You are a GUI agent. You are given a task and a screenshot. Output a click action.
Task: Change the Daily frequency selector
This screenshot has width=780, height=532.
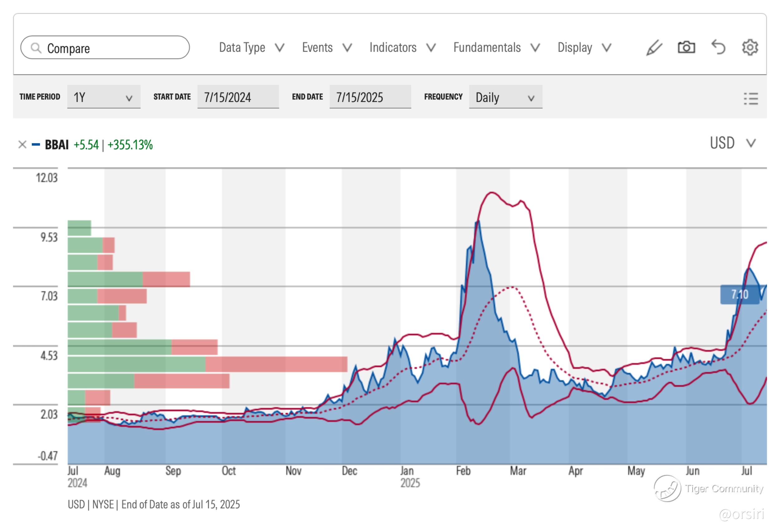[505, 97]
